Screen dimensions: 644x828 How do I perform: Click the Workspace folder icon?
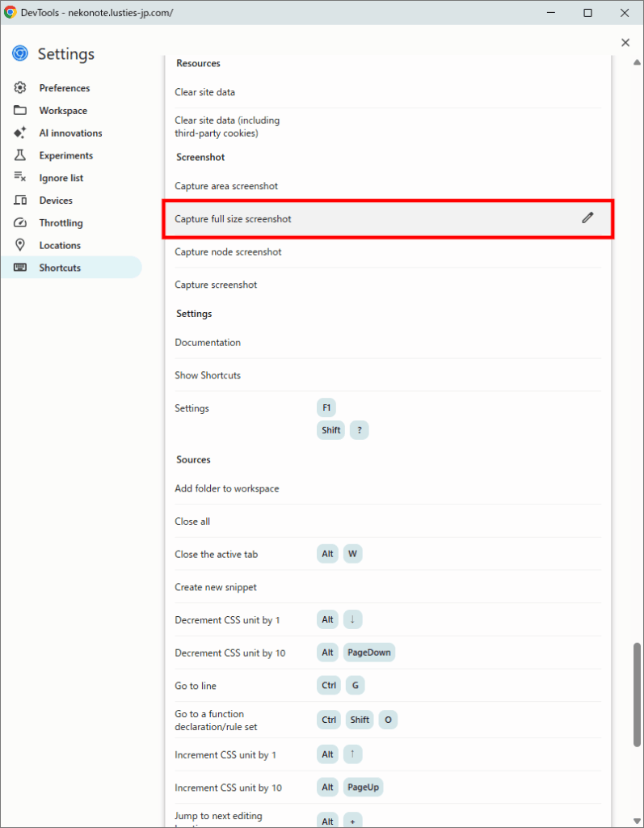click(x=20, y=110)
